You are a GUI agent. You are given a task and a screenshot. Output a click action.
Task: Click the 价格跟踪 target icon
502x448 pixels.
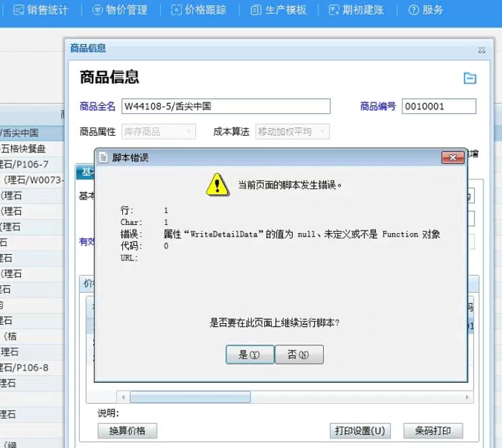(x=176, y=10)
